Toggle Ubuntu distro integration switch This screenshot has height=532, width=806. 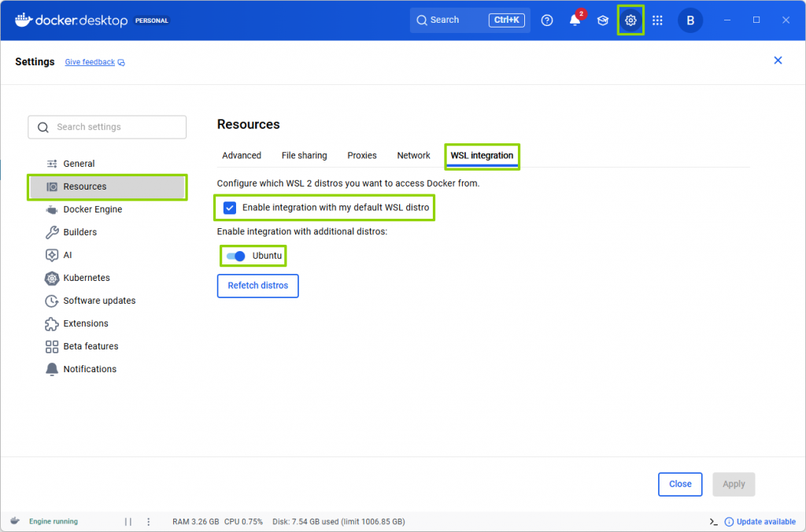[x=235, y=256]
